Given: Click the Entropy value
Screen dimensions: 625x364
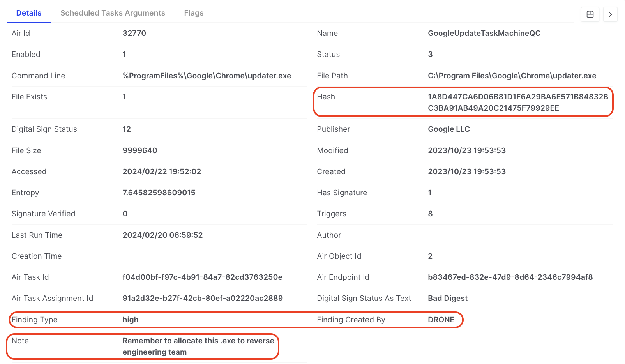Looking at the screenshot, I should coord(159,193).
